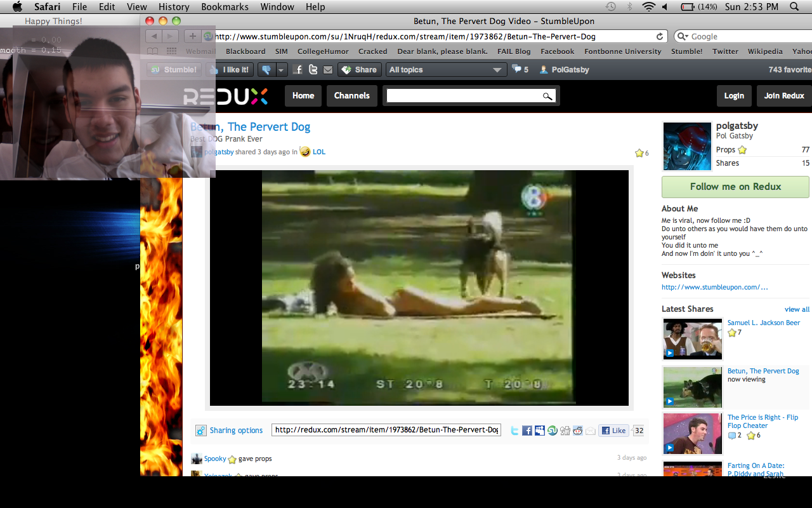812x508 pixels.
Task: Click the Redux share URL field
Action: click(x=386, y=430)
